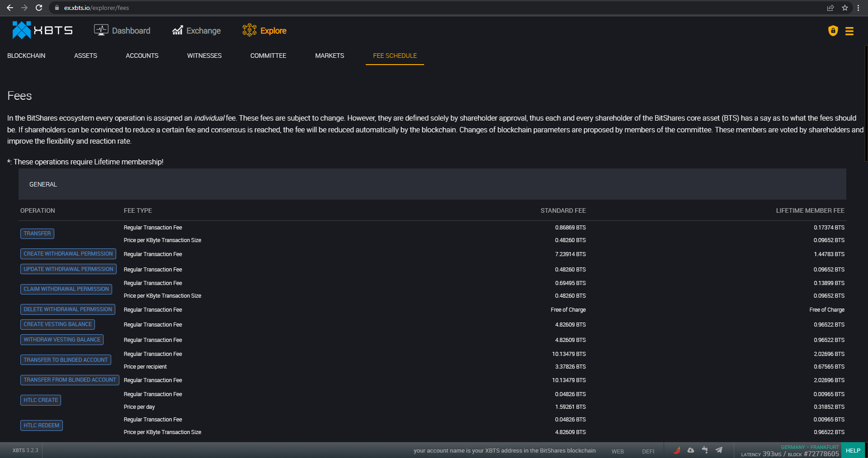Viewport: 868px width, 458px height.
Task: Click Free of Charge in Standard Fee column
Action: tap(568, 310)
